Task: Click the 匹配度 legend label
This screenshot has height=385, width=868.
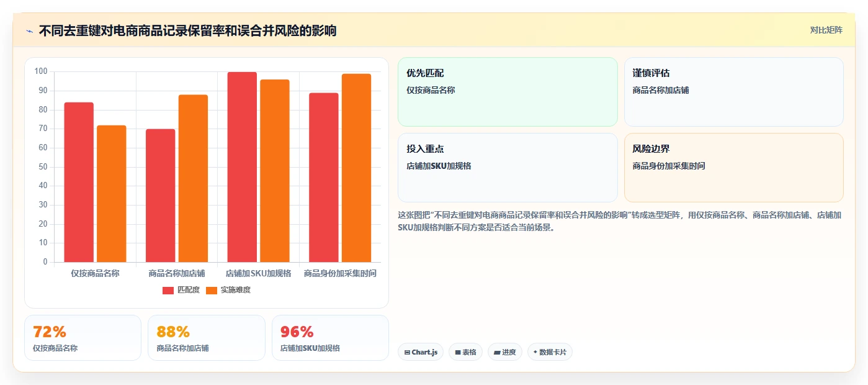Action: pos(189,290)
